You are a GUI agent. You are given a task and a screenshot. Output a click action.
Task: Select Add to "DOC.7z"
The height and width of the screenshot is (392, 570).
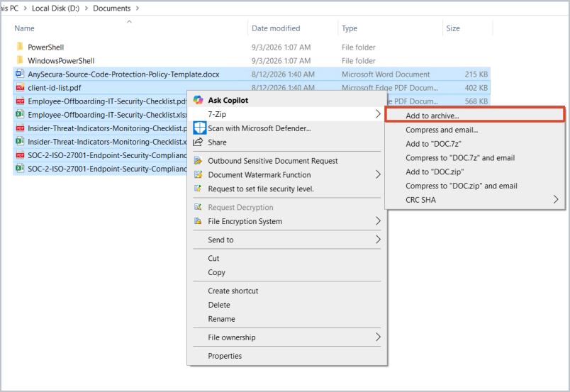point(475,144)
